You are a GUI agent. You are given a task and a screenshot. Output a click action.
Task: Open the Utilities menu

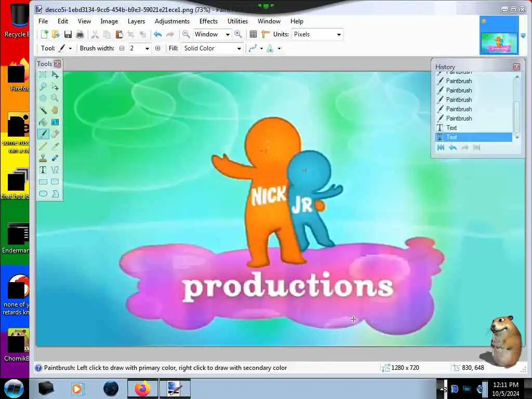(x=237, y=21)
